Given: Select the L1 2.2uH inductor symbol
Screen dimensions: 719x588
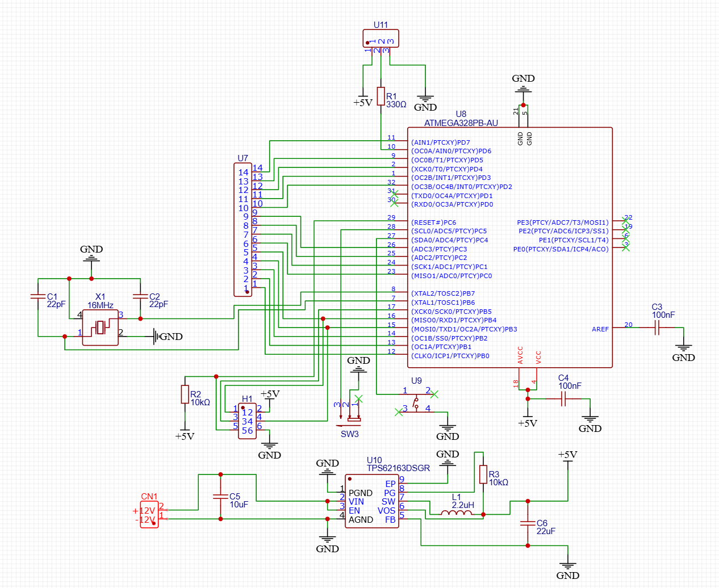Looking at the screenshot, I should 456,514.
